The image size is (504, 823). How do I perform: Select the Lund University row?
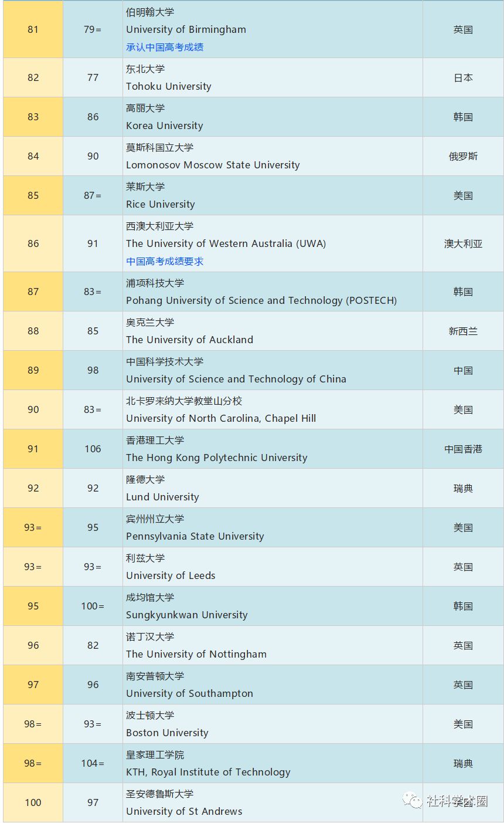coord(162,497)
